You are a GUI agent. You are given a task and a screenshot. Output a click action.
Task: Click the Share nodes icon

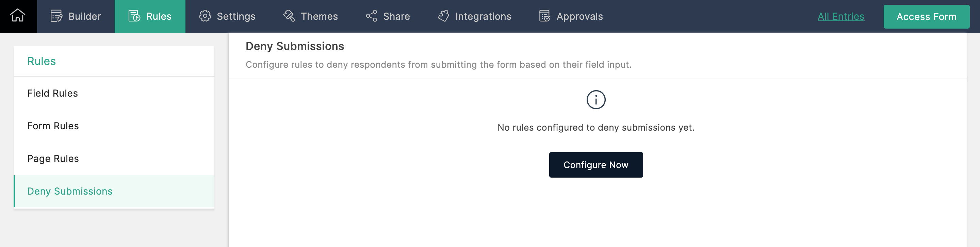pyautogui.click(x=371, y=16)
